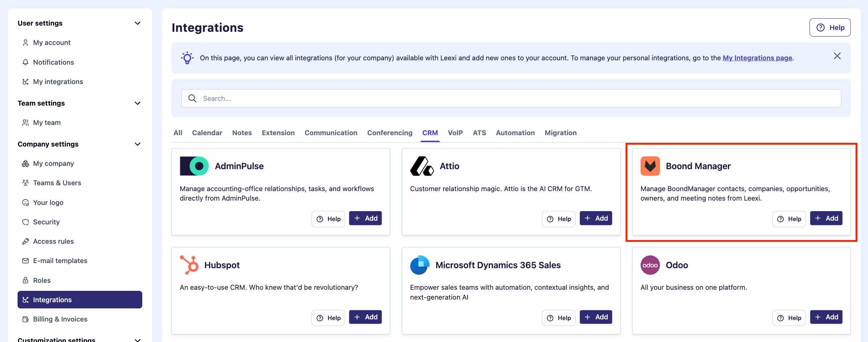Click the Odoo logo icon
This screenshot has width=868, height=342.
pos(650,265)
